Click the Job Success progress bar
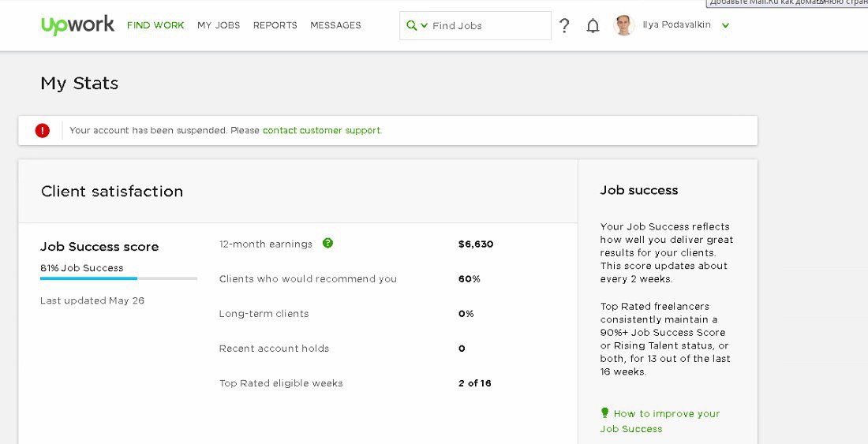Viewport: 868px width, 444px height. (x=118, y=278)
